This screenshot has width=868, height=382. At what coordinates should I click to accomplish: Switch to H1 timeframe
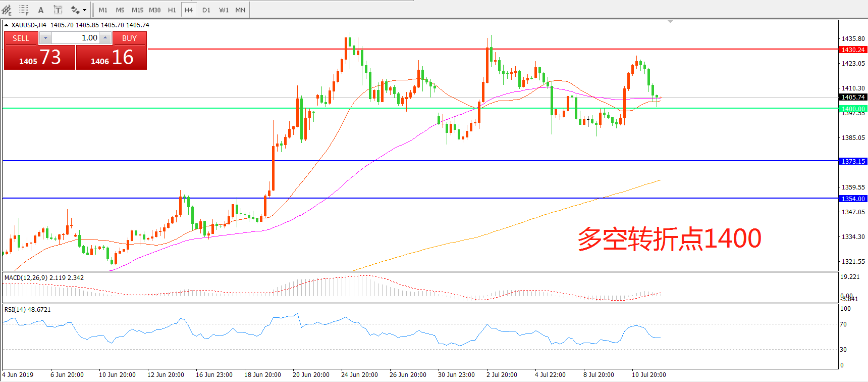172,10
